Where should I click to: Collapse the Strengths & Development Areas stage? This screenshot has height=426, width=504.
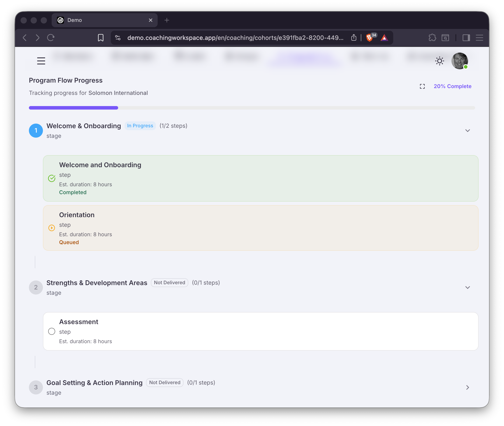(x=467, y=287)
